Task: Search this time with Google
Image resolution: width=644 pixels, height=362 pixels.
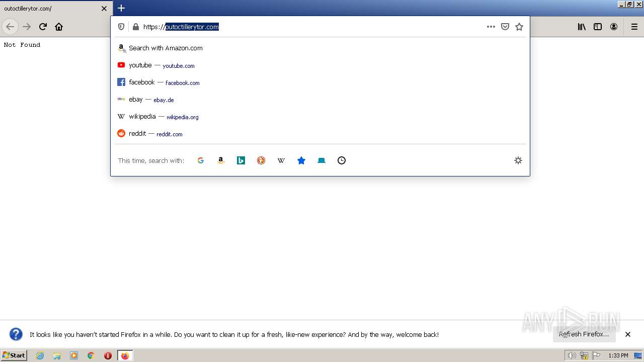Action: 201,160
